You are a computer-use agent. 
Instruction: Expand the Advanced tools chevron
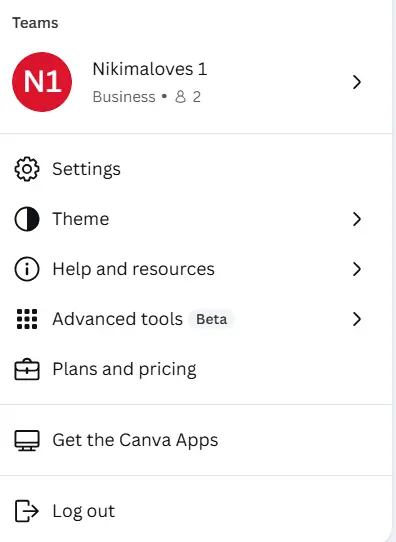pos(357,319)
